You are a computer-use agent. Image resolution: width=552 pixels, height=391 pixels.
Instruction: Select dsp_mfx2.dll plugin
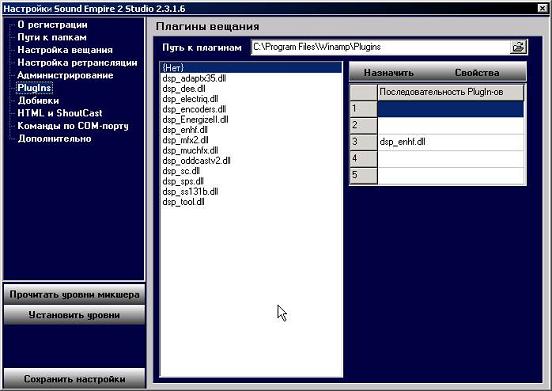[251, 140]
